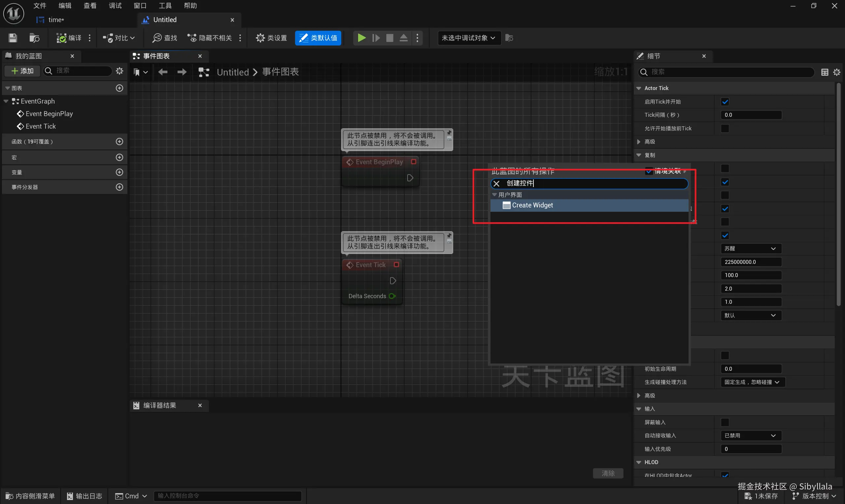
Task: Click the Browse to asset icon
Action: [x=34, y=38]
